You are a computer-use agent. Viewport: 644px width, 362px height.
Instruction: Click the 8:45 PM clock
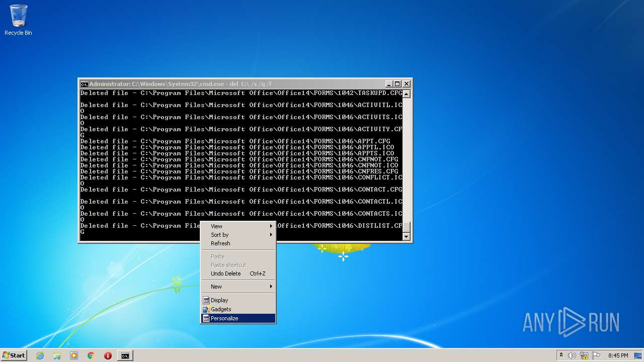pos(618,355)
